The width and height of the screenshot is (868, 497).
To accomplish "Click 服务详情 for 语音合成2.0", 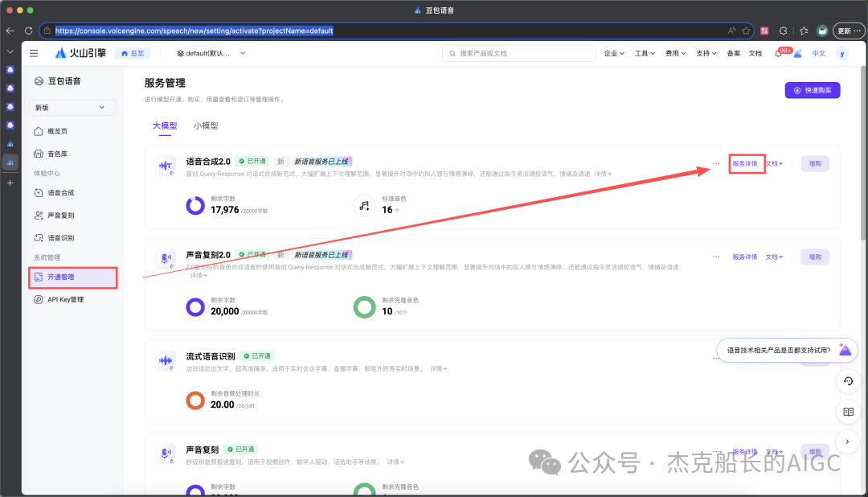I will pyautogui.click(x=745, y=163).
